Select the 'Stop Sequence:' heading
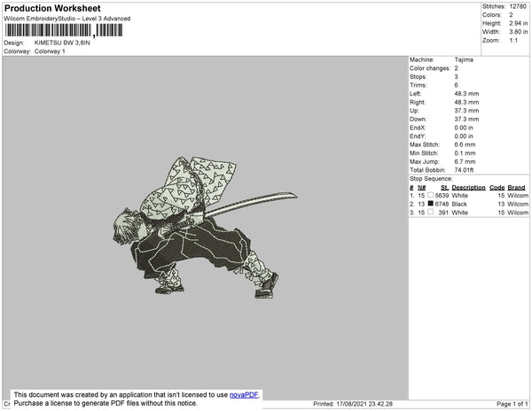This screenshot has width=532, height=411. tap(431, 179)
